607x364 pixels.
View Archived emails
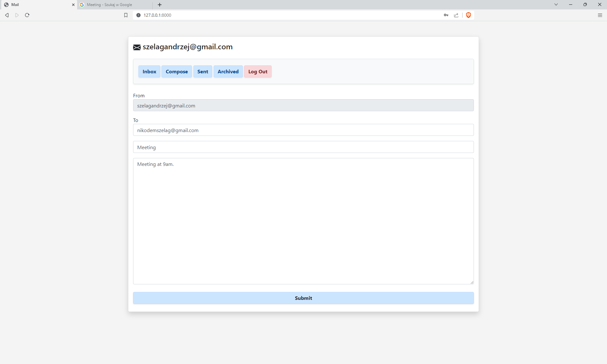point(228,72)
